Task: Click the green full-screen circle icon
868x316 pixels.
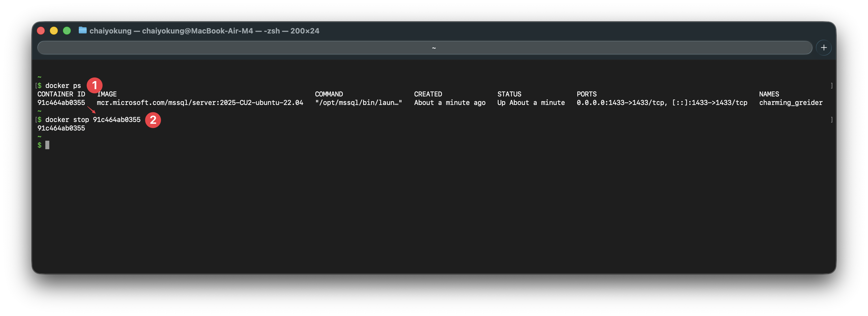Action: 67,31
